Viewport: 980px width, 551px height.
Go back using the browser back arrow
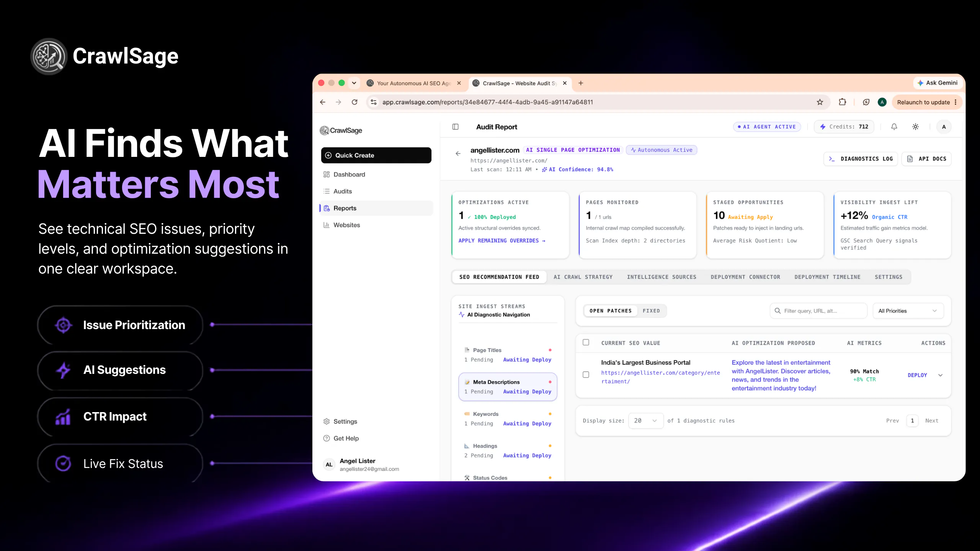click(323, 102)
